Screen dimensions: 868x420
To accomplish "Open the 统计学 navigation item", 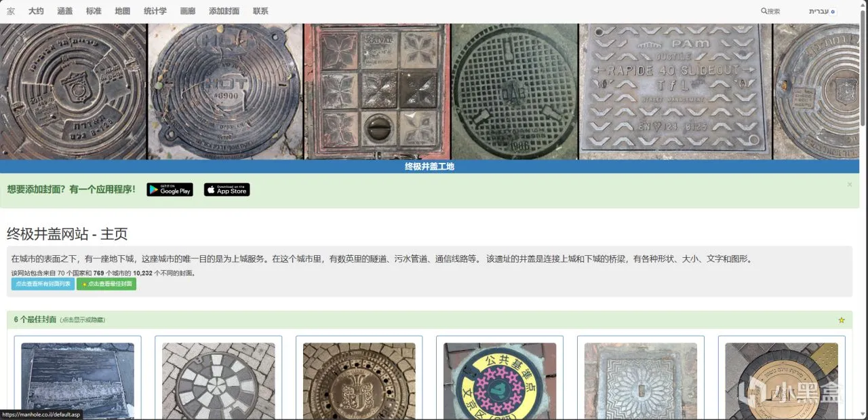I will 155,12.
